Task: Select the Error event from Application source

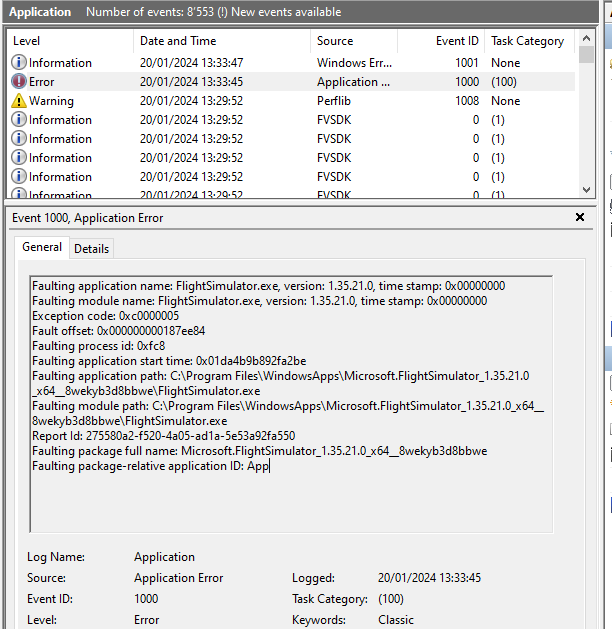Action: tap(291, 82)
